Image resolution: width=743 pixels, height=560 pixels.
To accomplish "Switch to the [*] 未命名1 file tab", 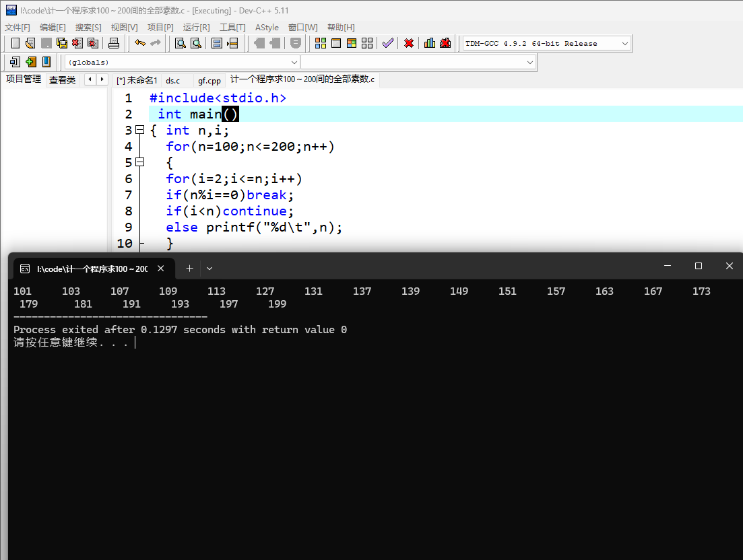I will click(137, 81).
